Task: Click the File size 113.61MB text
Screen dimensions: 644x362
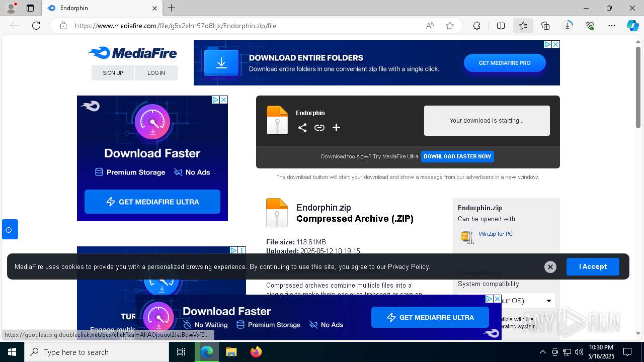Action: tap(296, 242)
